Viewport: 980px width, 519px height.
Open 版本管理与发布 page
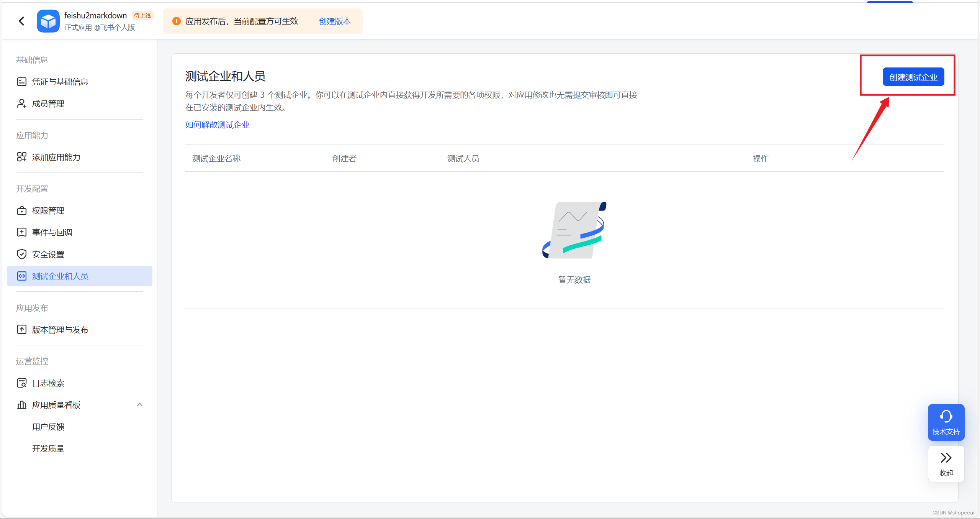point(60,330)
